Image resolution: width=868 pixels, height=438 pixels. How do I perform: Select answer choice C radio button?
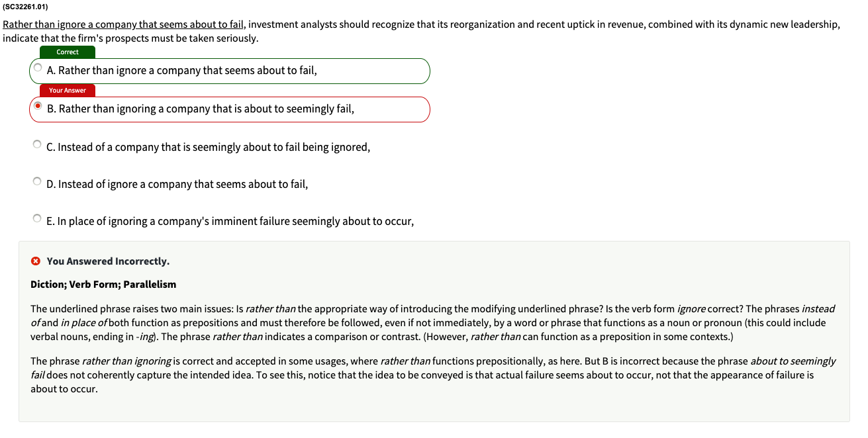tap(37, 144)
